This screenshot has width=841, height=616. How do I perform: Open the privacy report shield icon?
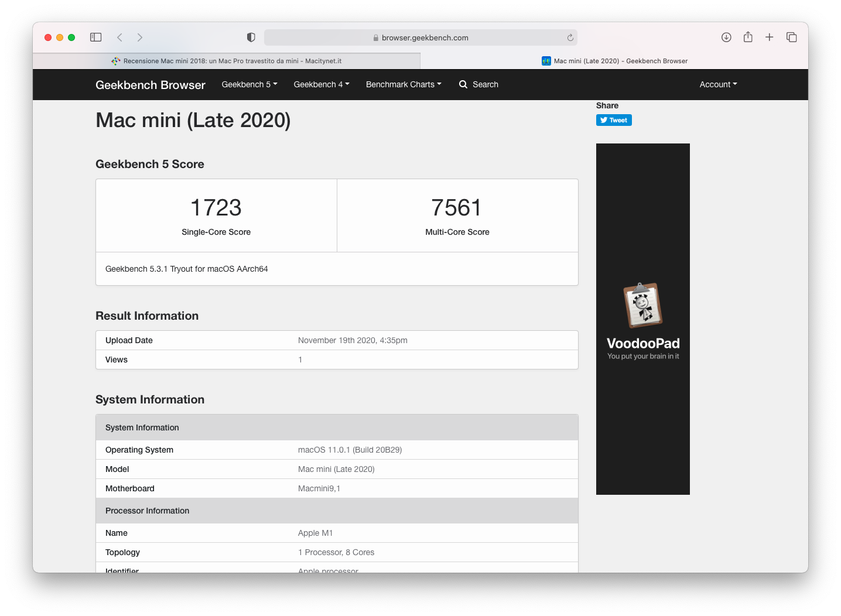(251, 37)
